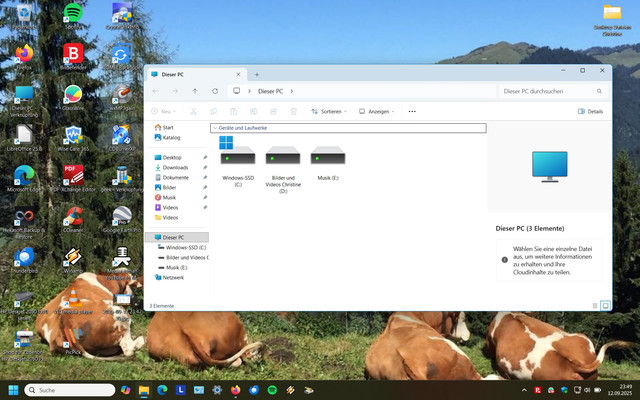Open Windows Start menu on taskbar

point(13,390)
